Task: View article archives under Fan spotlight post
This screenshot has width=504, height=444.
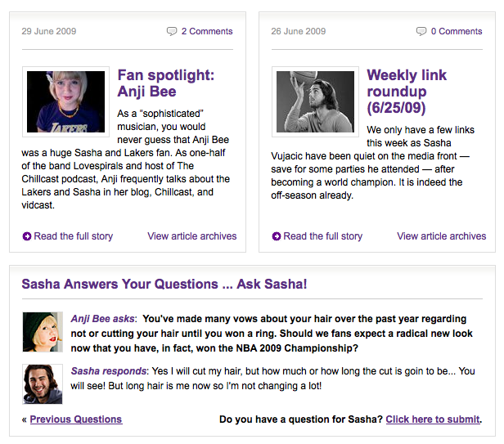Action: pyautogui.click(x=191, y=236)
